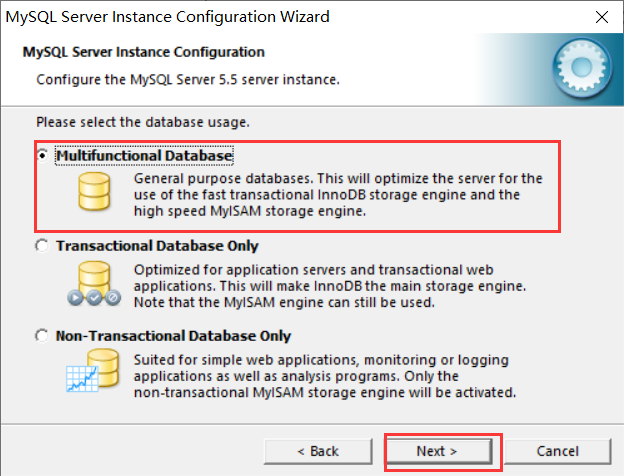The height and width of the screenshot is (476, 624).
Task: Go to the next wizard step
Action: coord(437,451)
